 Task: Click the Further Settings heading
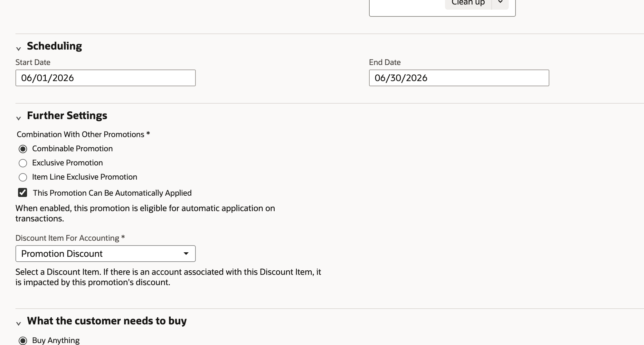click(x=67, y=116)
